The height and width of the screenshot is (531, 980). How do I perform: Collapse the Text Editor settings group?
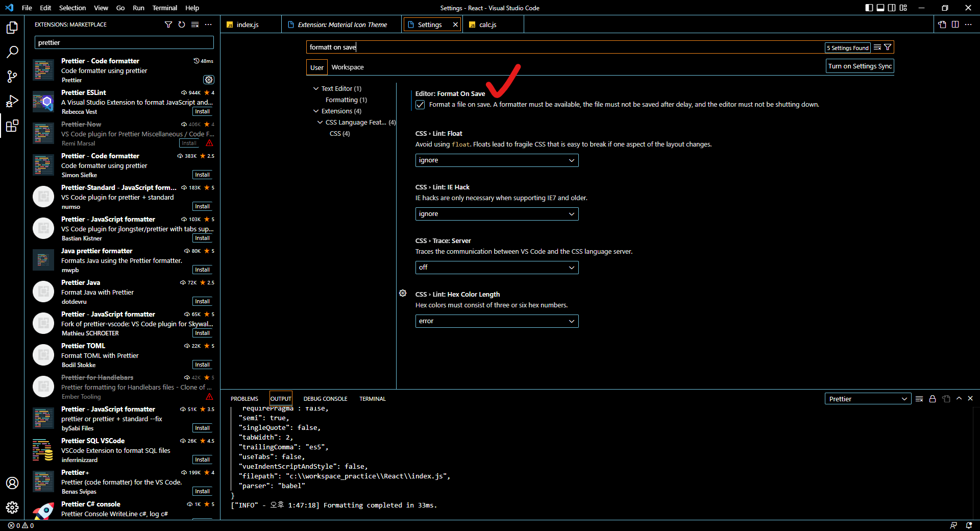pos(316,89)
